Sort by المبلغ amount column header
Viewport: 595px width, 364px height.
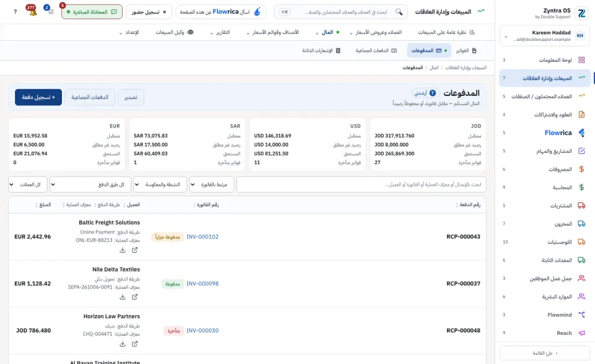point(43,205)
